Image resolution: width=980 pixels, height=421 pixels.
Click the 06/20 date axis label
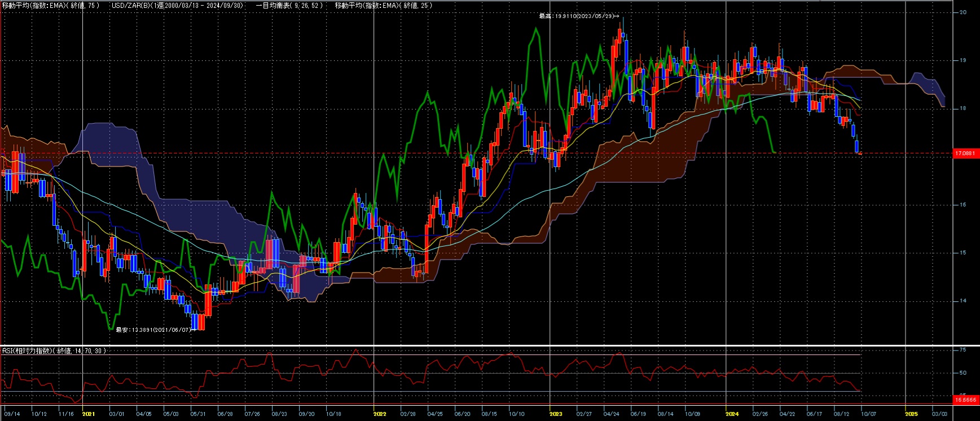point(462,414)
